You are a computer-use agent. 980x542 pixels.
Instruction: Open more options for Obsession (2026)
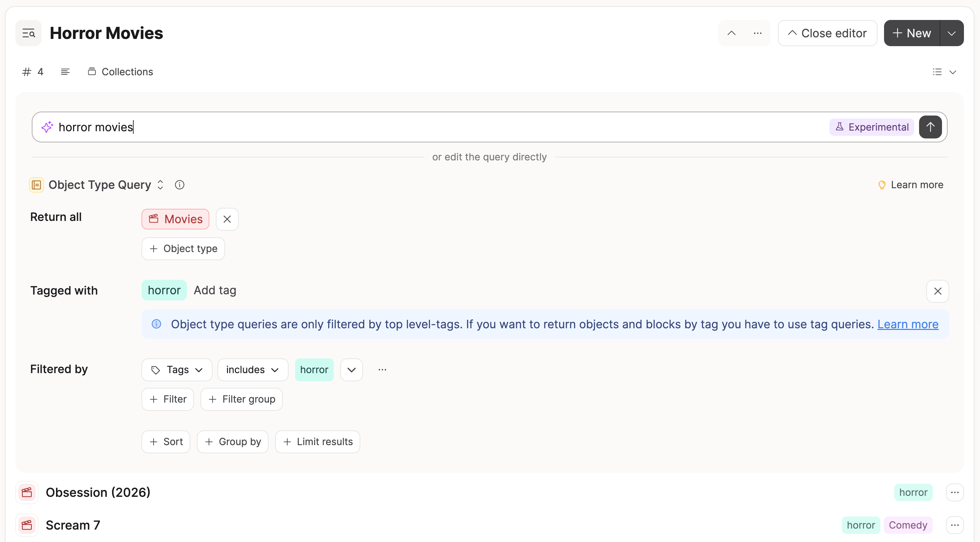[954, 493]
